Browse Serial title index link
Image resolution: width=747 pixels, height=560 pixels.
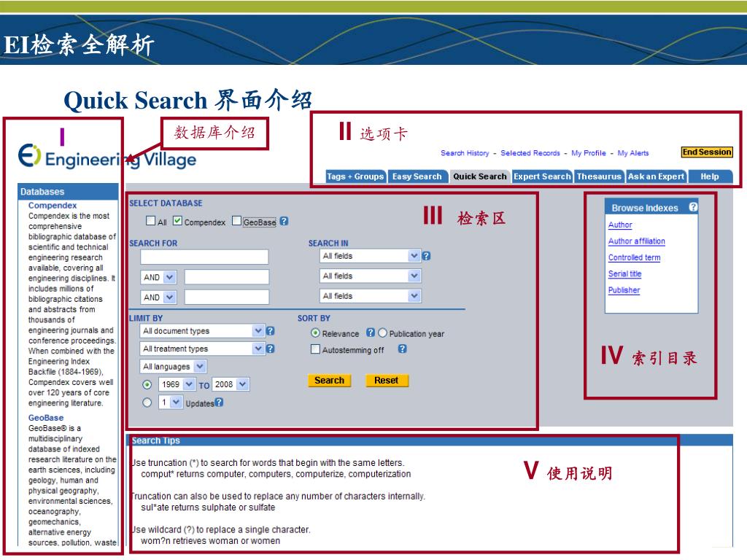(624, 273)
